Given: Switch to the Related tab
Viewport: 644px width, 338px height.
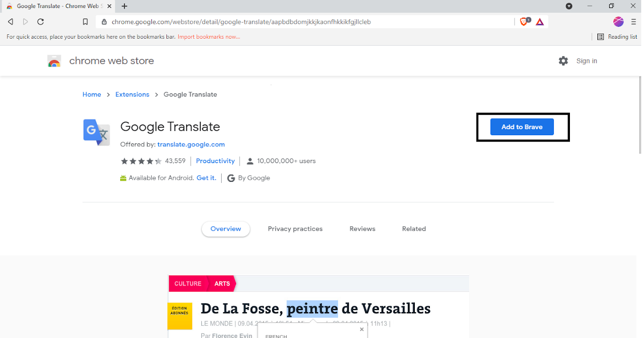Looking at the screenshot, I should [414, 229].
